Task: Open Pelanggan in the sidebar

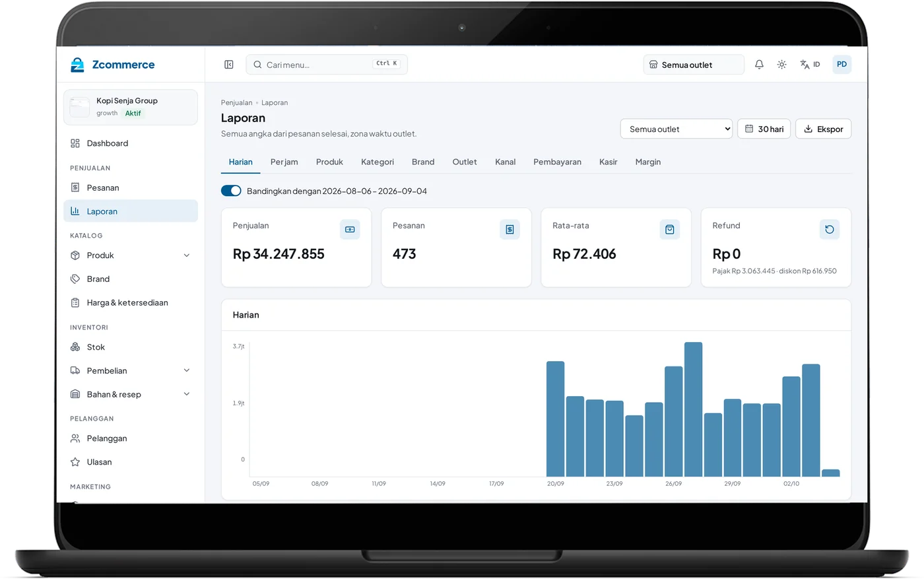Action: tap(131, 438)
